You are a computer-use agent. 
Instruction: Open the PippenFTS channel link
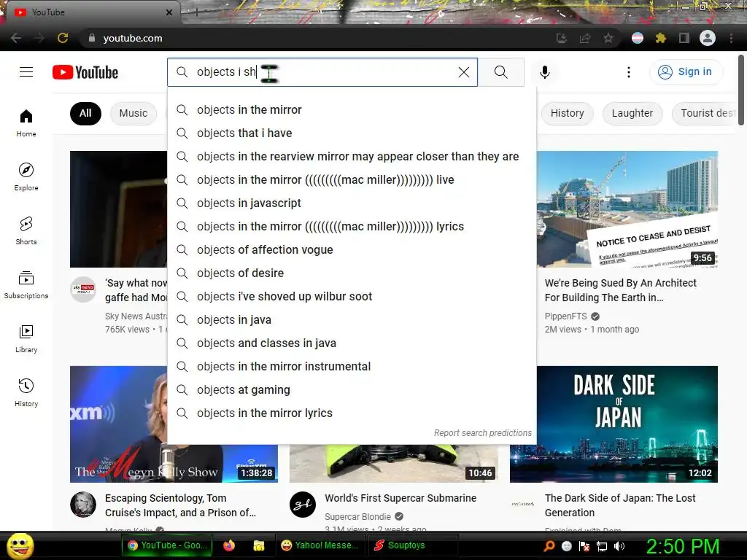[565, 316]
